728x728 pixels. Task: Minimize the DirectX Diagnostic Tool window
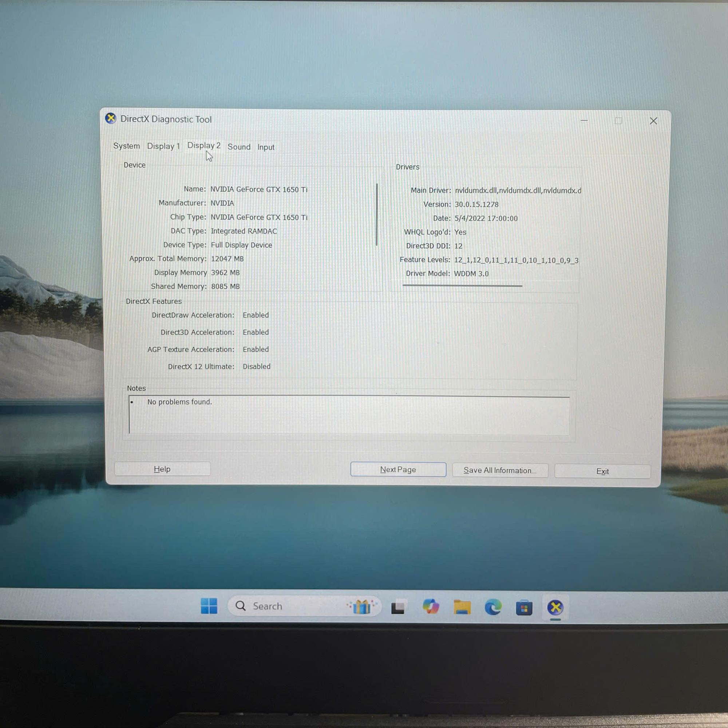click(x=584, y=120)
